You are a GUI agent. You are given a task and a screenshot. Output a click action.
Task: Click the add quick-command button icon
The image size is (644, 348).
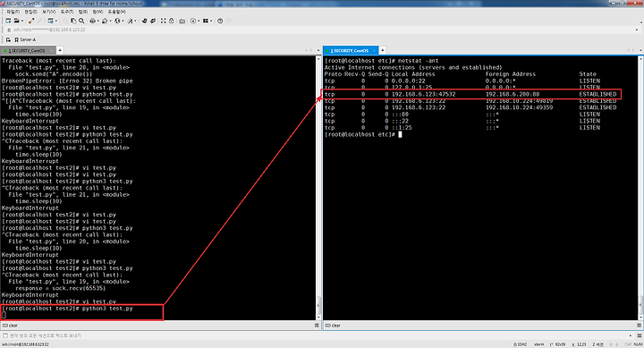(x=8, y=40)
